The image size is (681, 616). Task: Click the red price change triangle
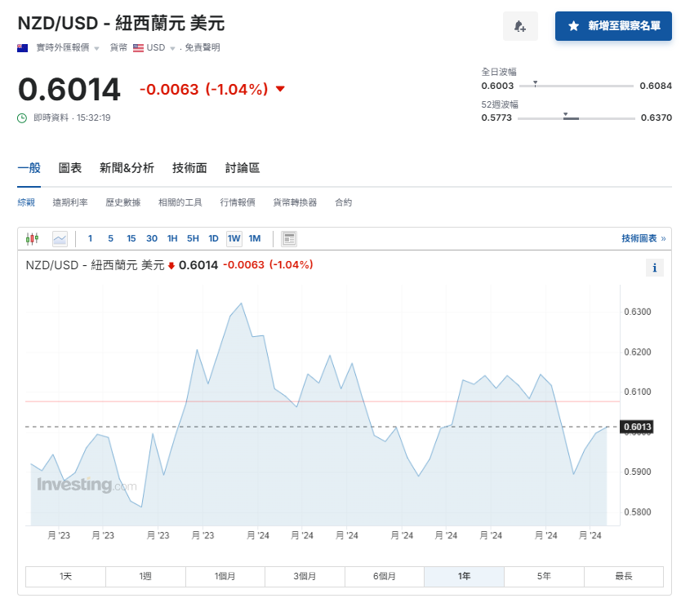point(280,90)
